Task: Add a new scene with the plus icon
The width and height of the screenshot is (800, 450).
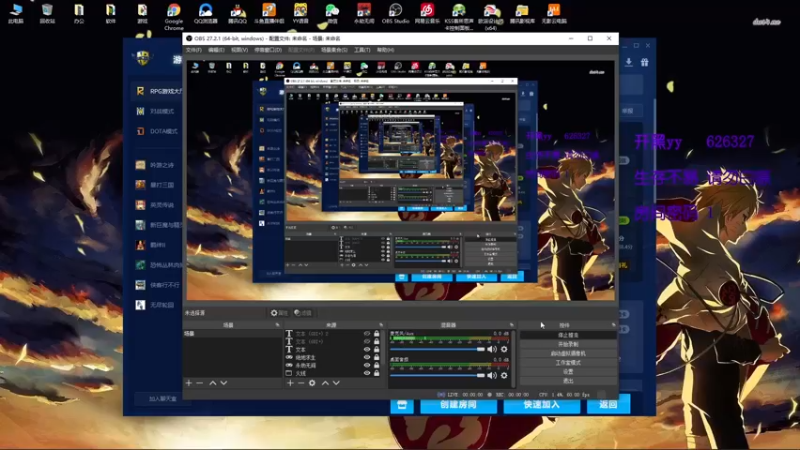Action: tap(189, 383)
